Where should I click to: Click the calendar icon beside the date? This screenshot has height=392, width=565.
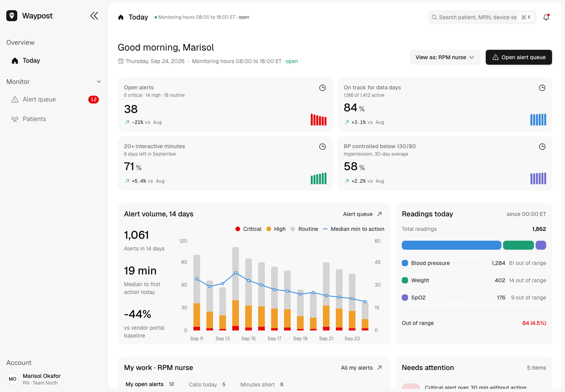point(121,61)
